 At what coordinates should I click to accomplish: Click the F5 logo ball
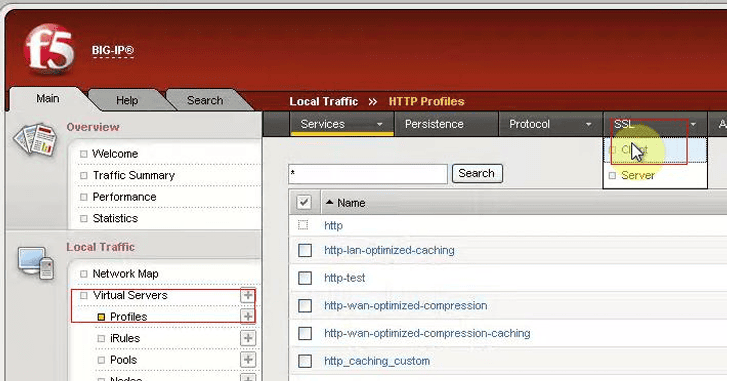coord(49,49)
